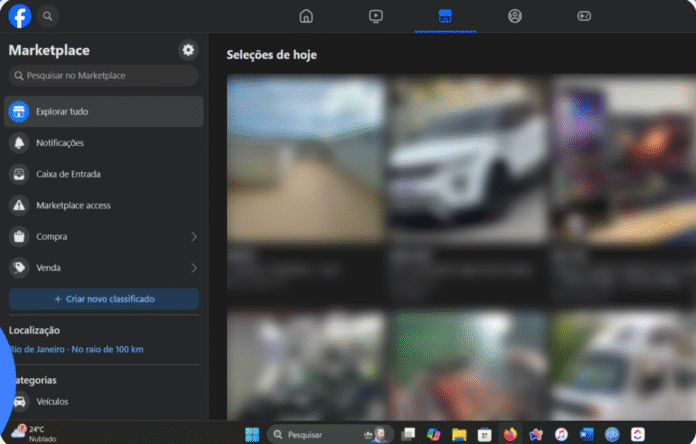The image size is (696, 444).
Task: Expand the Venda section chevron
Action: pos(193,268)
